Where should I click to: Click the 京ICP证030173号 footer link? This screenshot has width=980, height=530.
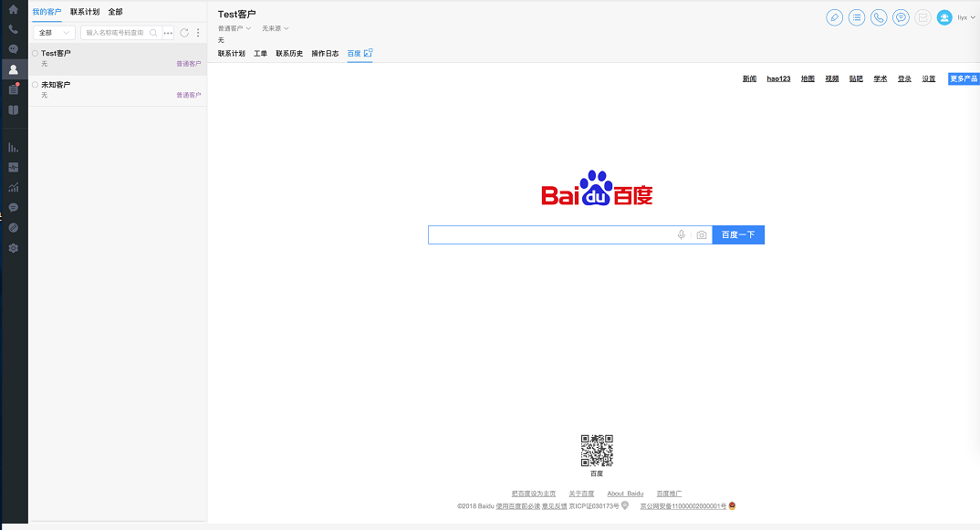pyautogui.click(x=594, y=506)
